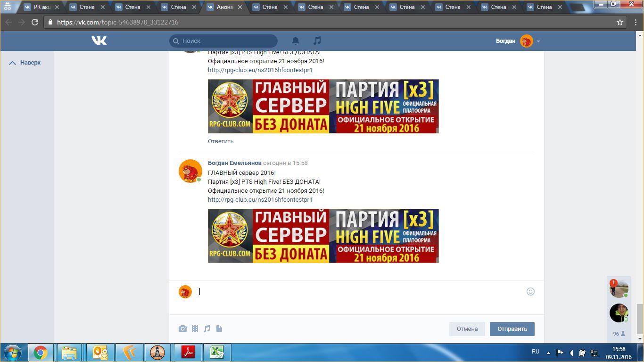Image resolution: width=644 pixels, height=362 pixels.
Task: Open Богдан Емельянов's profile name link
Action: tap(234, 163)
